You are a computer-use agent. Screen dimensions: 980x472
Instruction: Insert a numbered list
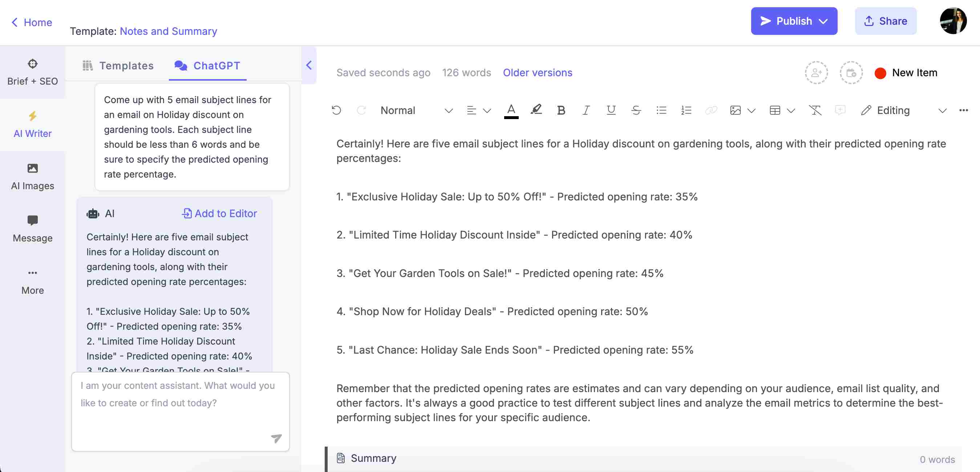686,110
